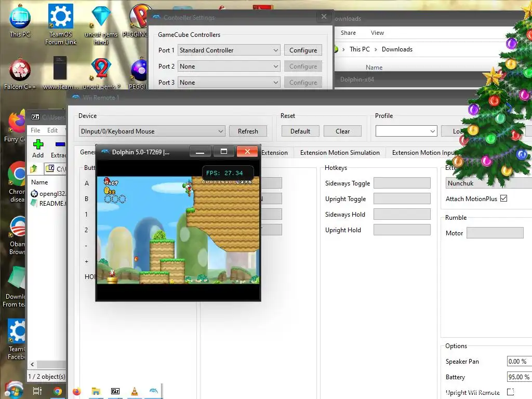Open the This PC desktop icon
532x399 pixels.
[20, 20]
